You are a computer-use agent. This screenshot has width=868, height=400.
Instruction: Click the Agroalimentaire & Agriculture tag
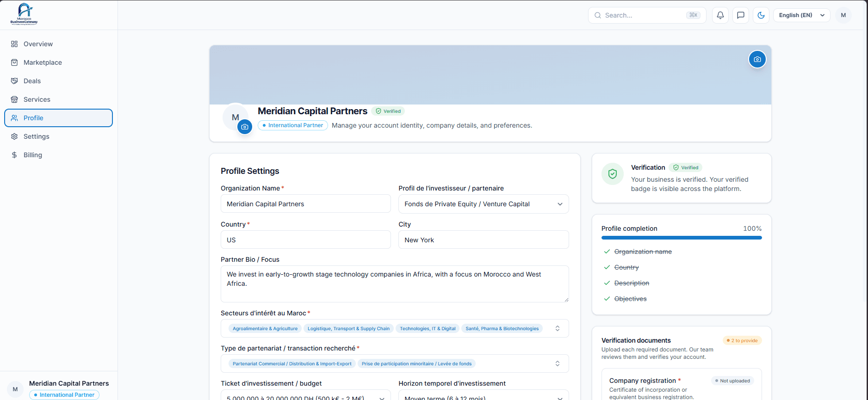[265, 328]
